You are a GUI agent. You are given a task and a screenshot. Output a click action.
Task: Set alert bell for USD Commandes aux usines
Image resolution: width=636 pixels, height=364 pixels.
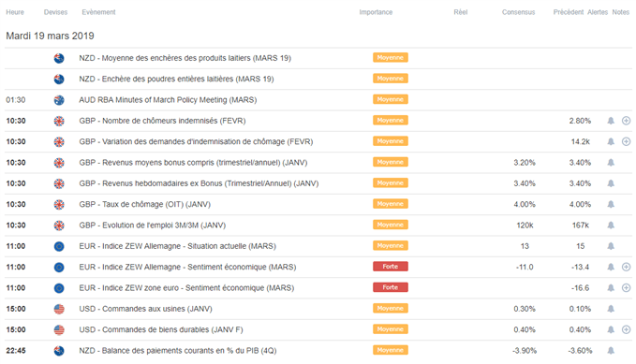[x=611, y=309]
